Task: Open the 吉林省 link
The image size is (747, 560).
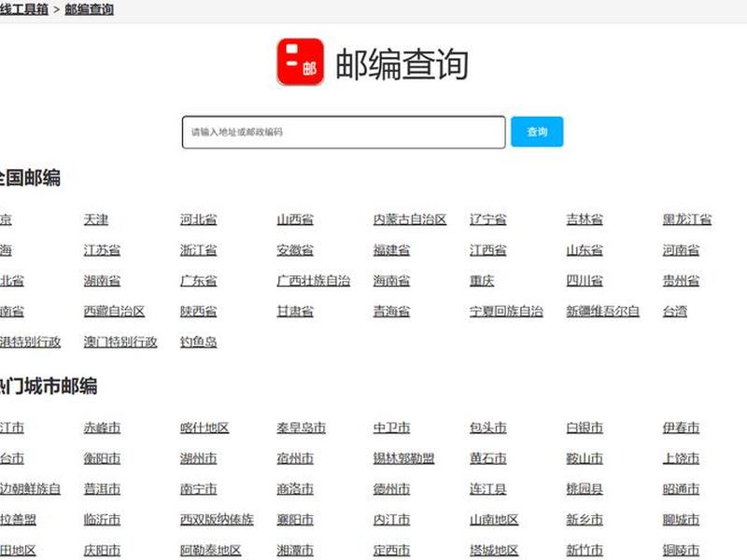Action: [585, 219]
